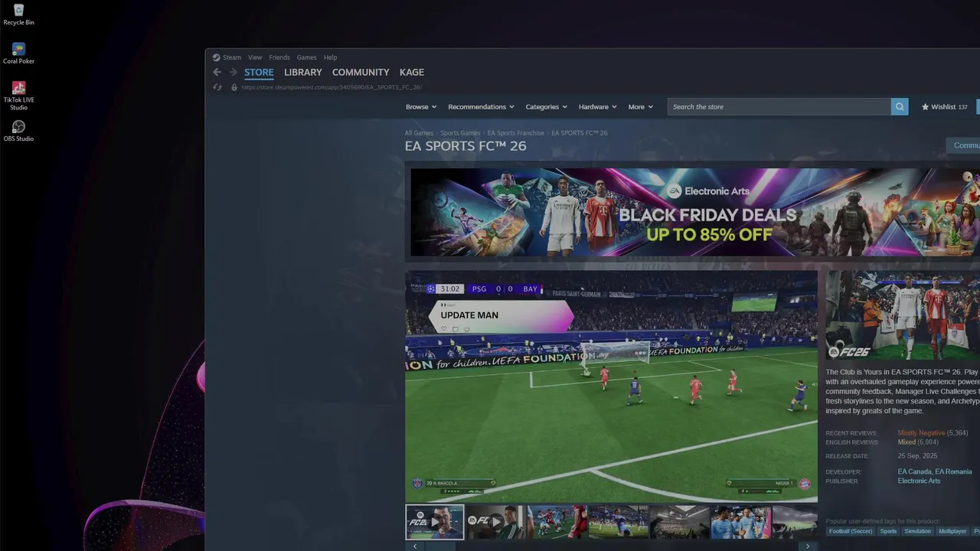Expand the Browse dropdown
This screenshot has height=551, width=980.
click(x=421, y=107)
